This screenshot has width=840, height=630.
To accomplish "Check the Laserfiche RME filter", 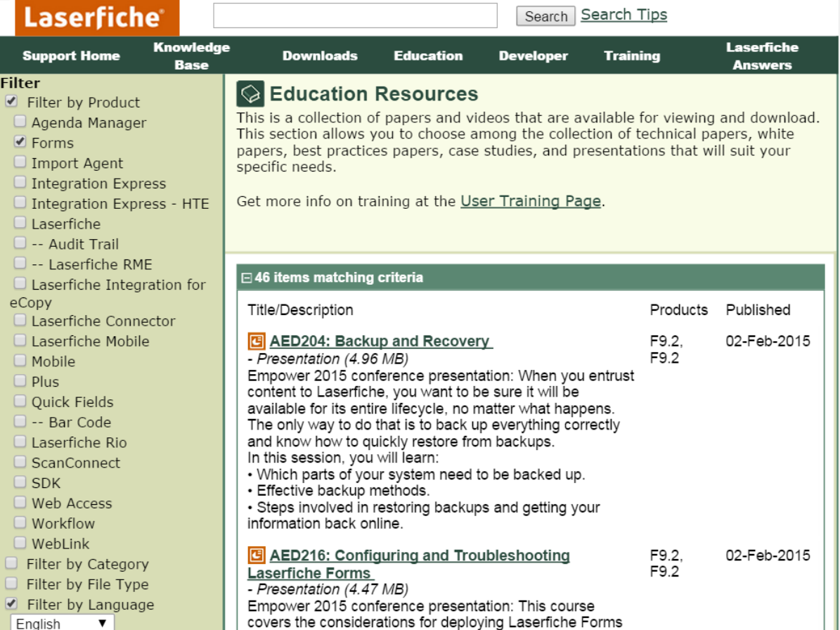I will pos(20,263).
